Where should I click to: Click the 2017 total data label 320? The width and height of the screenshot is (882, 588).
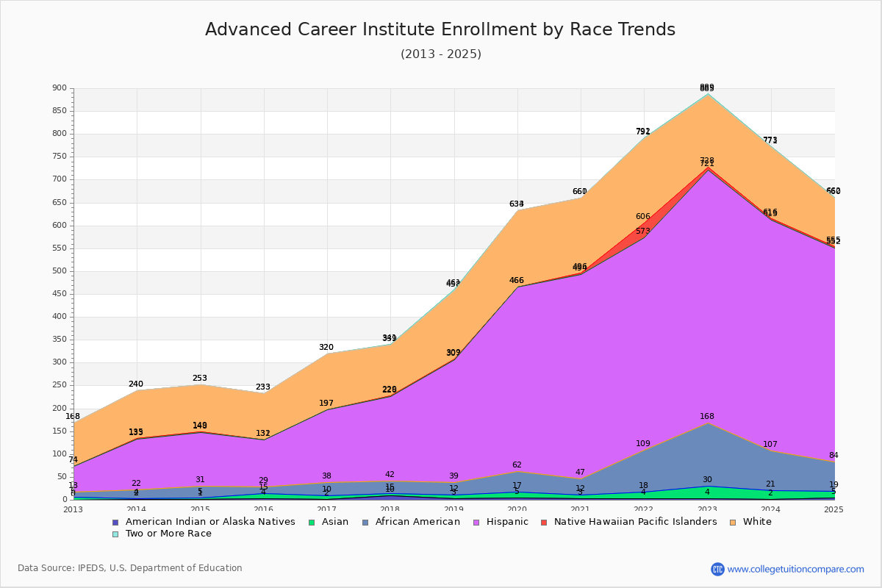[x=326, y=347]
